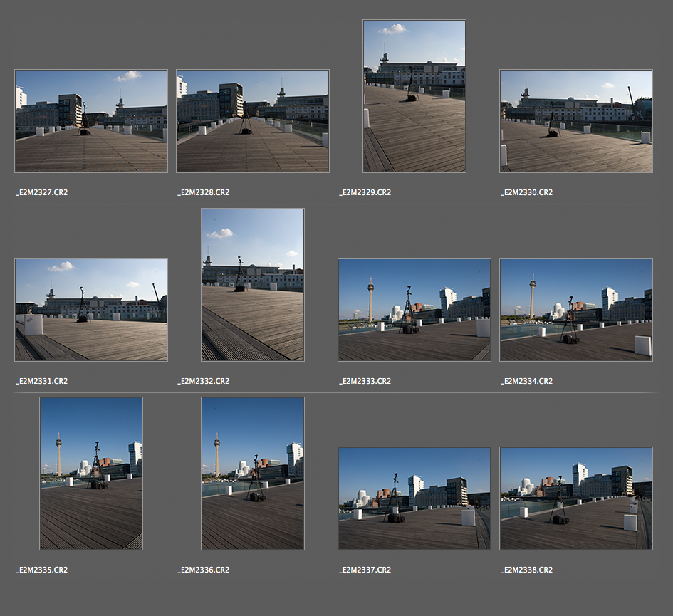
Task: Select thumbnail _E2M2333.CR2 with TV tower
Action: 414,310
